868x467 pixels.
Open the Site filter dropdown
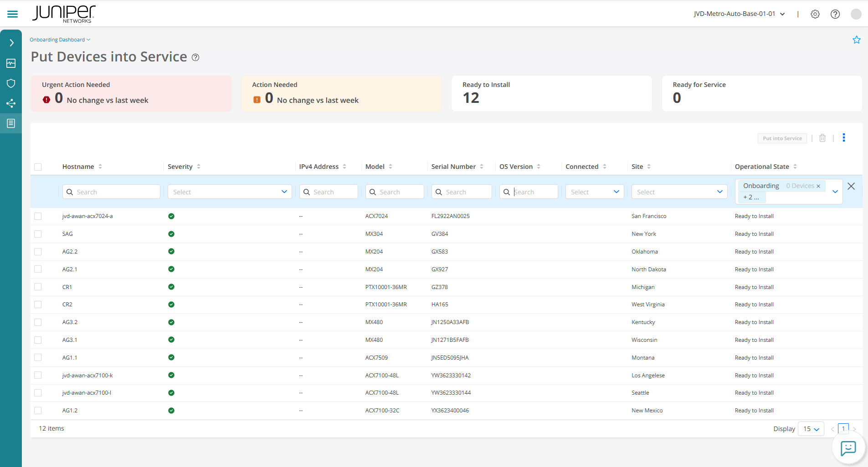pos(679,192)
